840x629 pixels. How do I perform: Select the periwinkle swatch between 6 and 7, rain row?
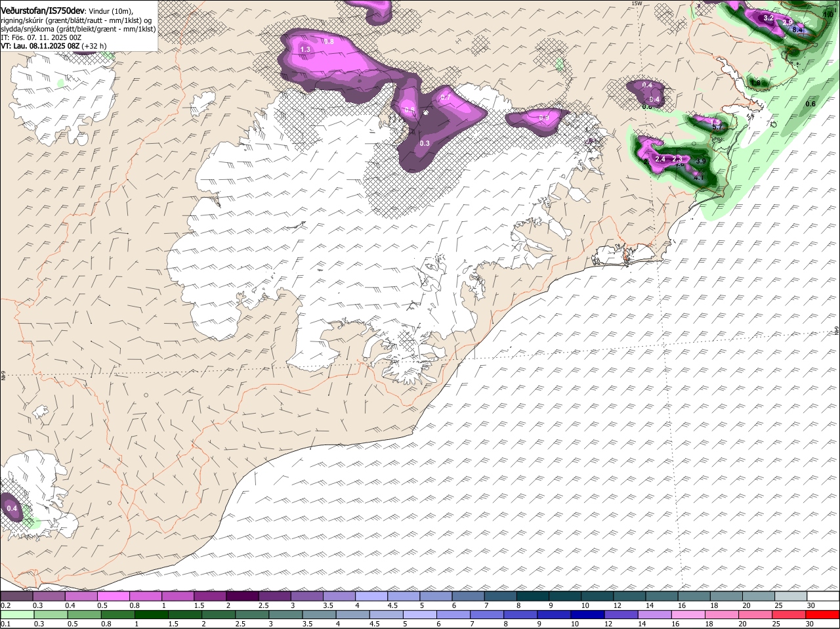click(x=454, y=615)
